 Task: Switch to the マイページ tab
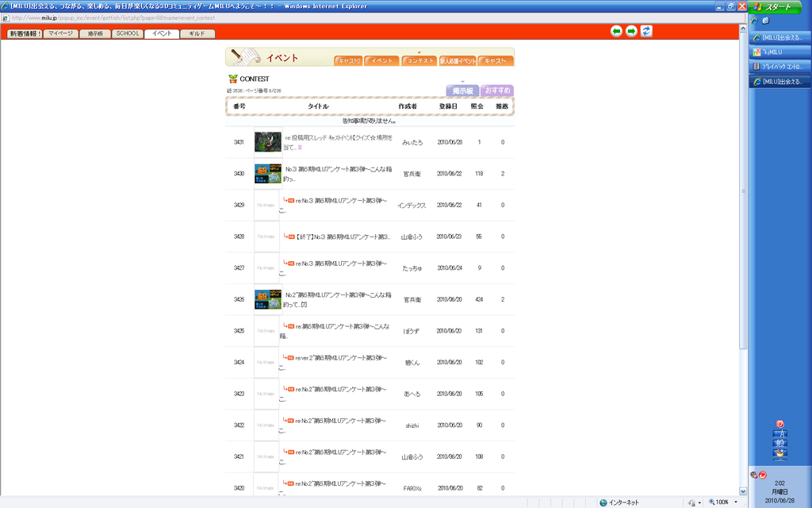pos(60,34)
